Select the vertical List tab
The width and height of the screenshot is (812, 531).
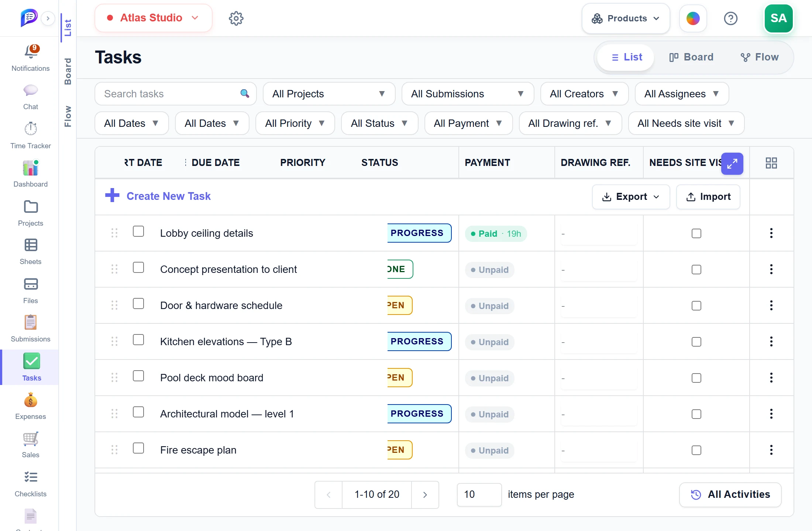click(x=68, y=28)
